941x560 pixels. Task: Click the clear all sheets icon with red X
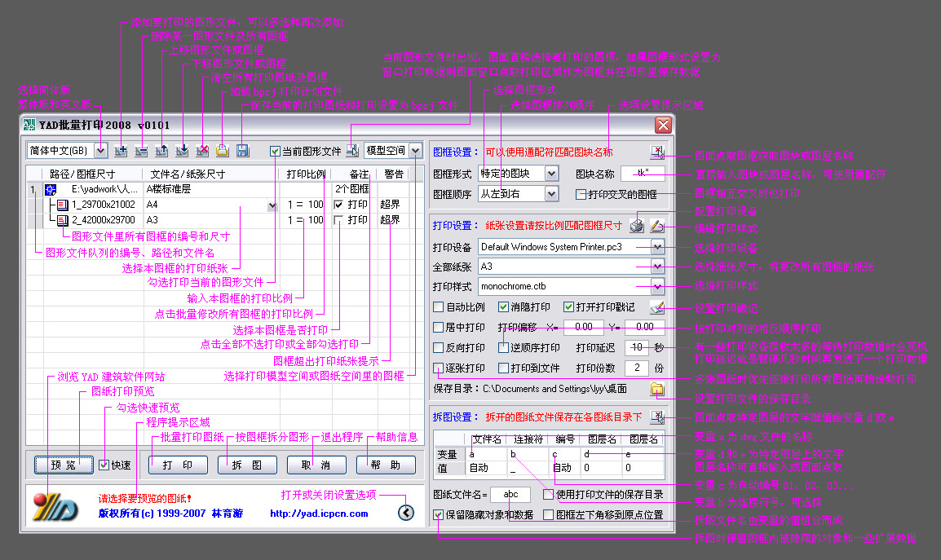tap(202, 151)
